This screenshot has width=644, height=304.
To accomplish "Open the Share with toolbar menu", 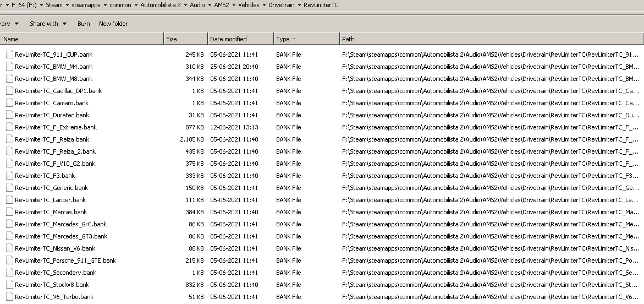I will point(48,24).
